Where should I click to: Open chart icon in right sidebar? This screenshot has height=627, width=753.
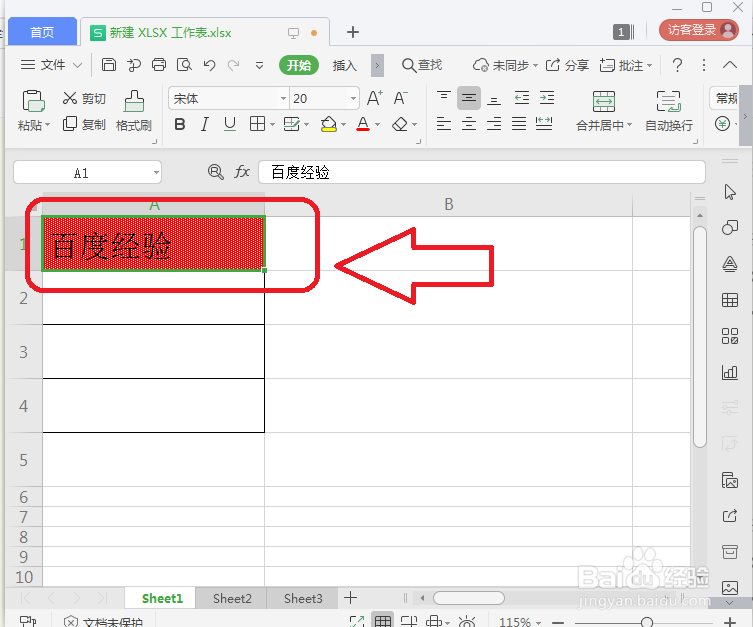tap(729, 372)
